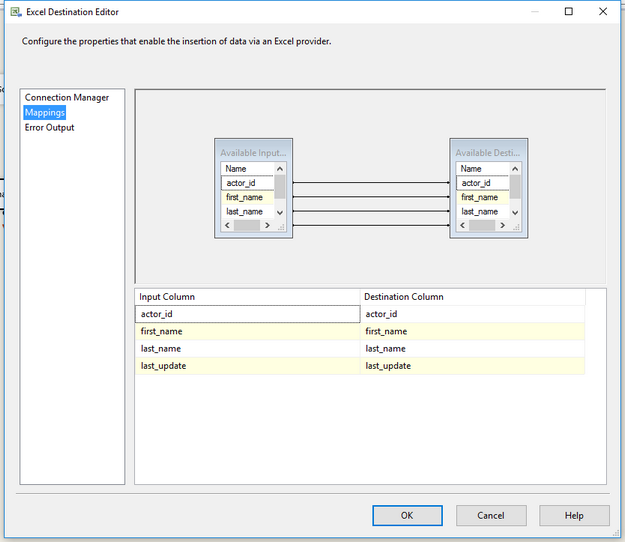The width and height of the screenshot is (625, 542).
Task: Select first_name Destination Column cell
Action: 473,332
